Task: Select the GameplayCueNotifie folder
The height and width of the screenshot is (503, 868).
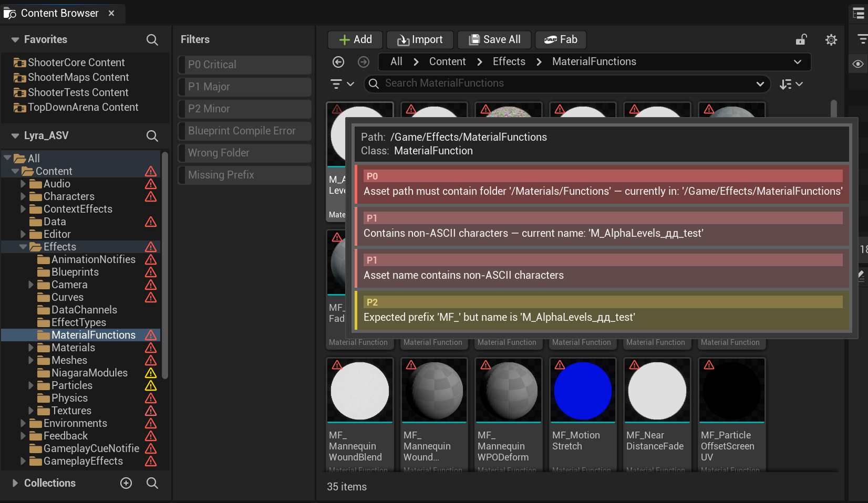Action: coord(91,448)
